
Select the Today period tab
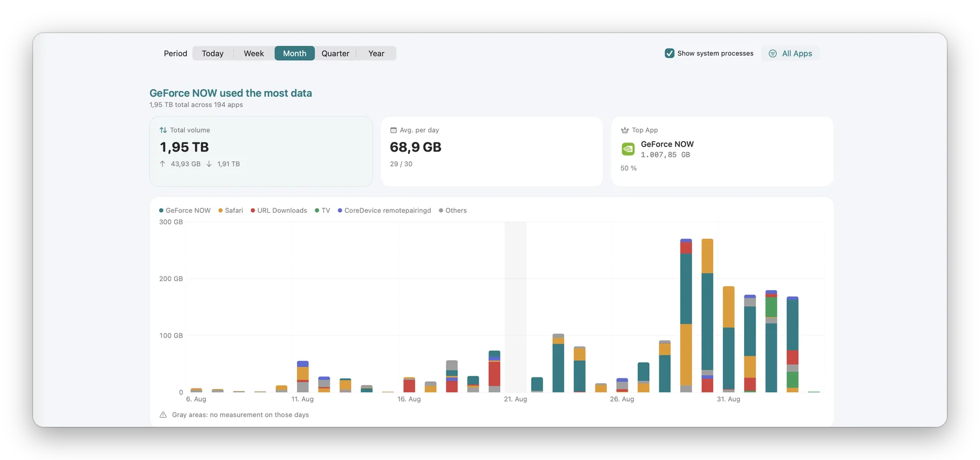[x=212, y=53]
